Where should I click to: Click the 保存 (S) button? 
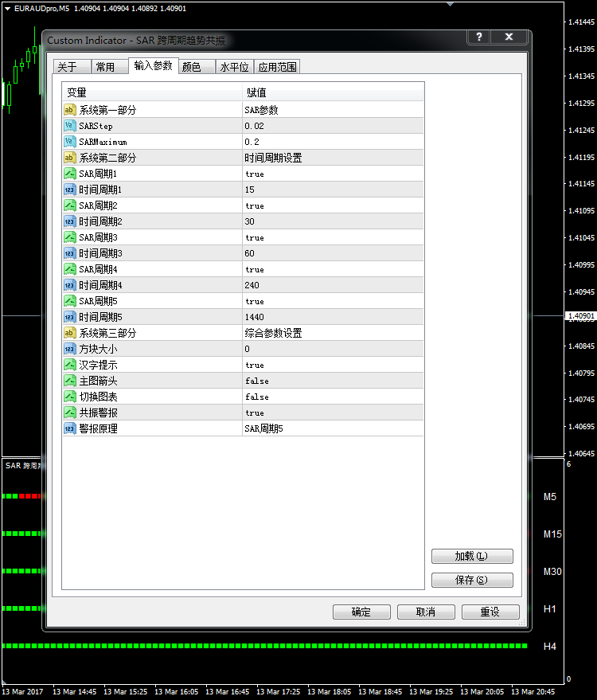pos(472,580)
